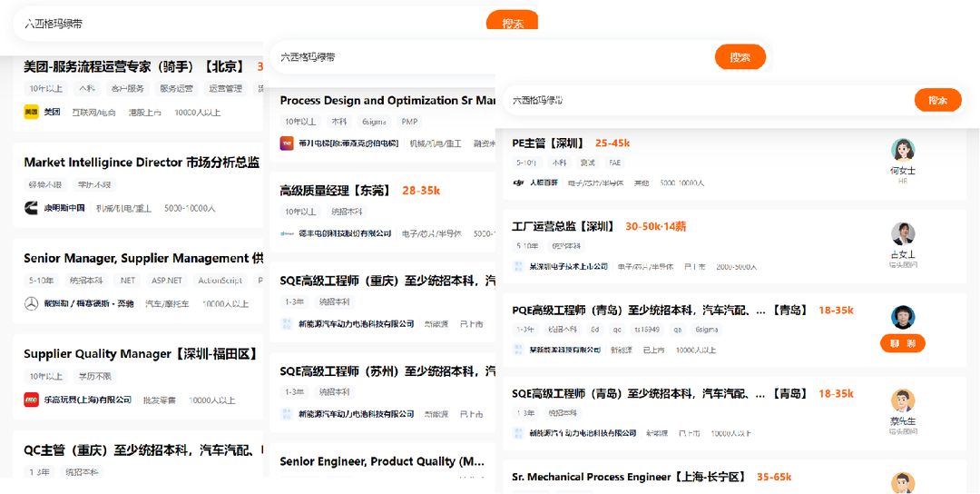Click the company logo icon beside 德丰电创科技
This screenshot has height=494, width=980.
coord(287,233)
